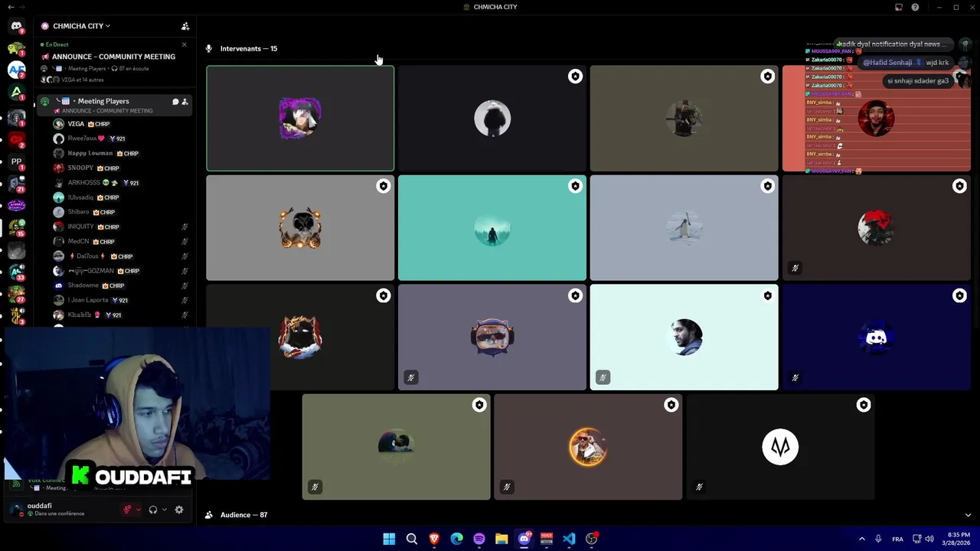Viewport: 980px width, 551px height.
Task: Show hidden icons in the system tray
Action: coord(861,539)
